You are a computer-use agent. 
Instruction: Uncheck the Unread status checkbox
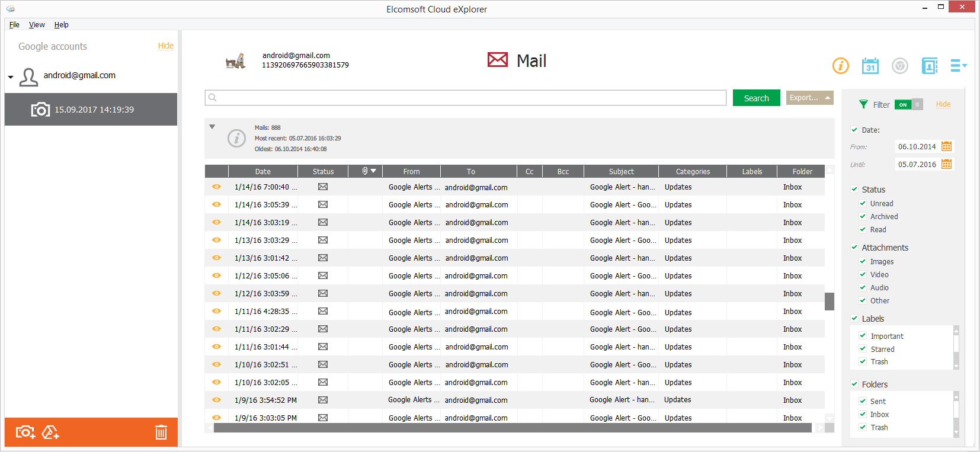tap(863, 203)
